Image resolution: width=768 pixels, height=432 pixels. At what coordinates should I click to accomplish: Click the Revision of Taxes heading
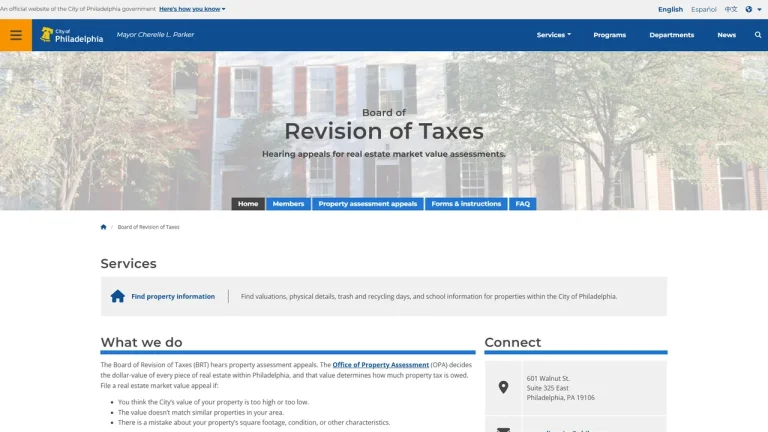tap(384, 131)
